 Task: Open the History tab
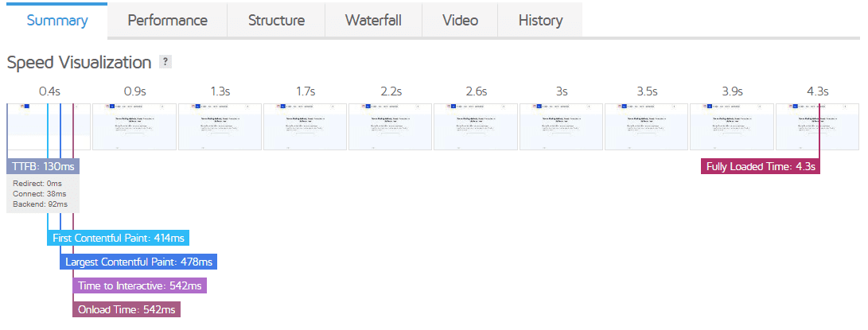pyautogui.click(x=540, y=21)
